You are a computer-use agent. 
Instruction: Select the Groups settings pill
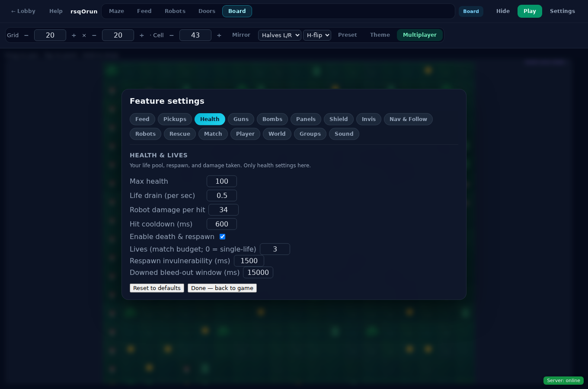coord(310,134)
